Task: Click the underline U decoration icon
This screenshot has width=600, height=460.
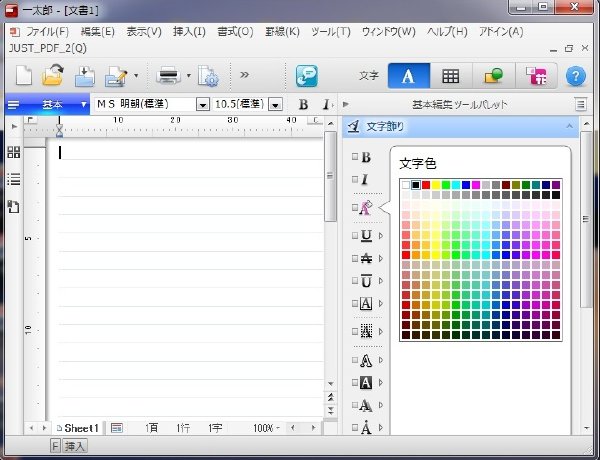Action: [366, 235]
